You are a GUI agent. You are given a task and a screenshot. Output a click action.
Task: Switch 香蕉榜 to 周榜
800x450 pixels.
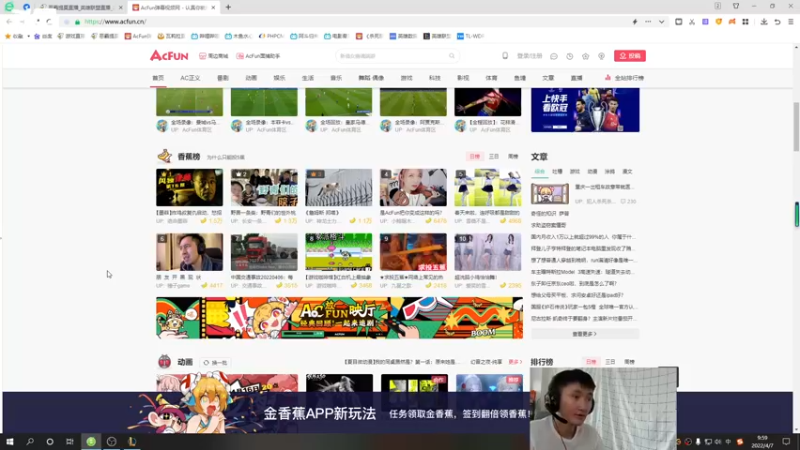513,157
